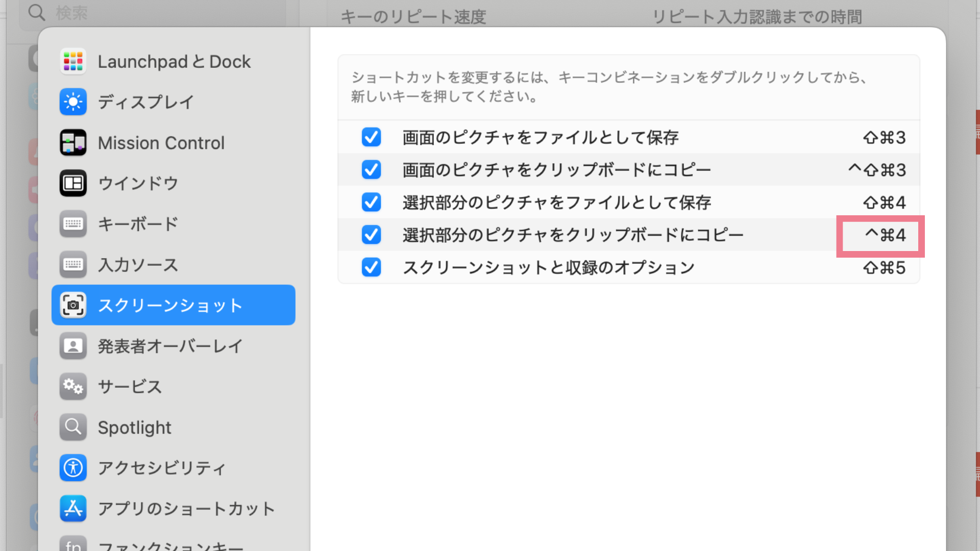
Task: Click the 検索 search field
Action: pyautogui.click(x=153, y=13)
